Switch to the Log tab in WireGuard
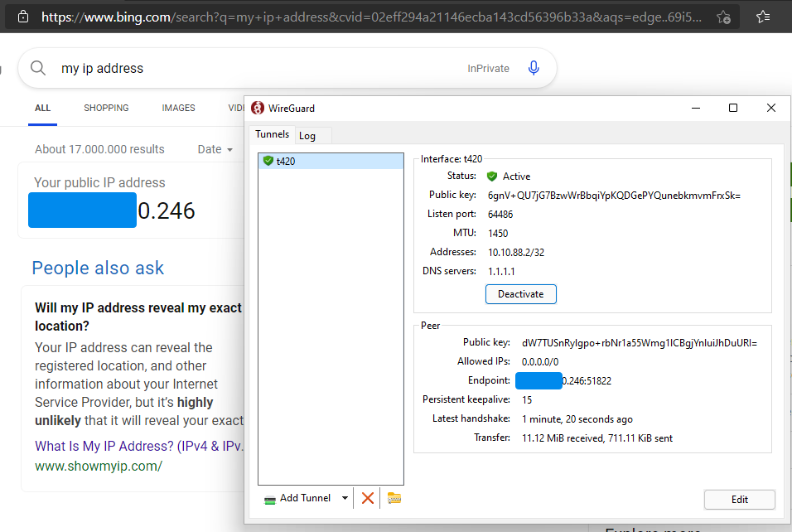 [x=307, y=135]
